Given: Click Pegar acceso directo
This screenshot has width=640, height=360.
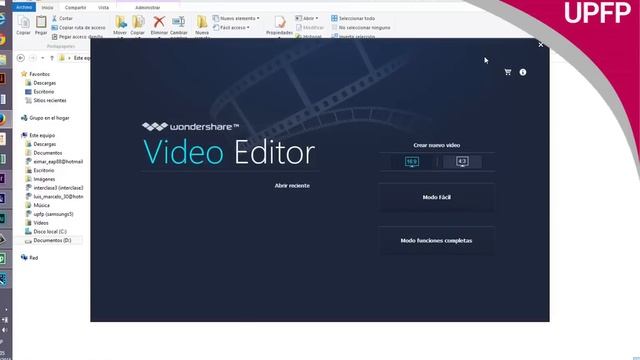Looking at the screenshot, I should pos(78,37).
